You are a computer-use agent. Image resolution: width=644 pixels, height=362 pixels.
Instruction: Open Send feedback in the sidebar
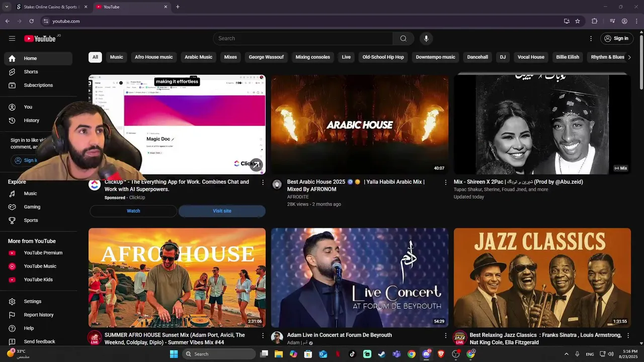point(38,342)
